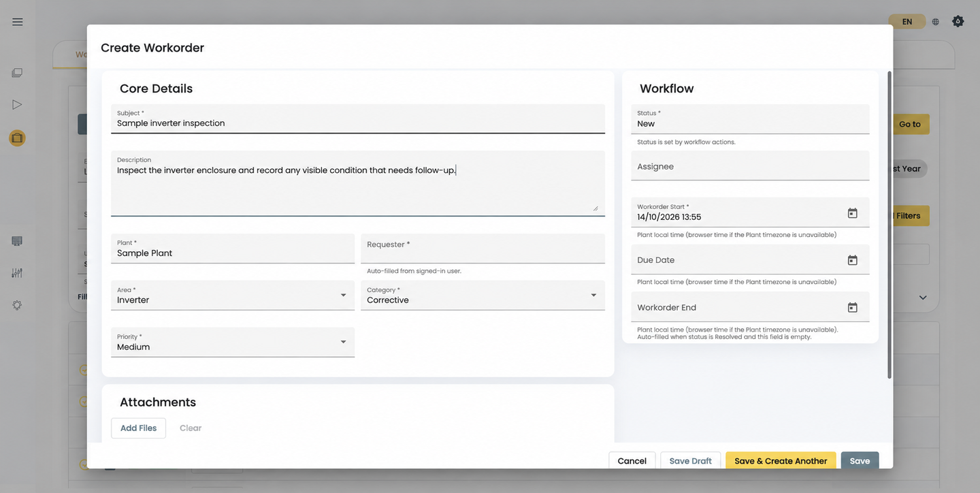The height and width of the screenshot is (493, 980).
Task: Click inside the Description text area
Action: pyautogui.click(x=358, y=183)
